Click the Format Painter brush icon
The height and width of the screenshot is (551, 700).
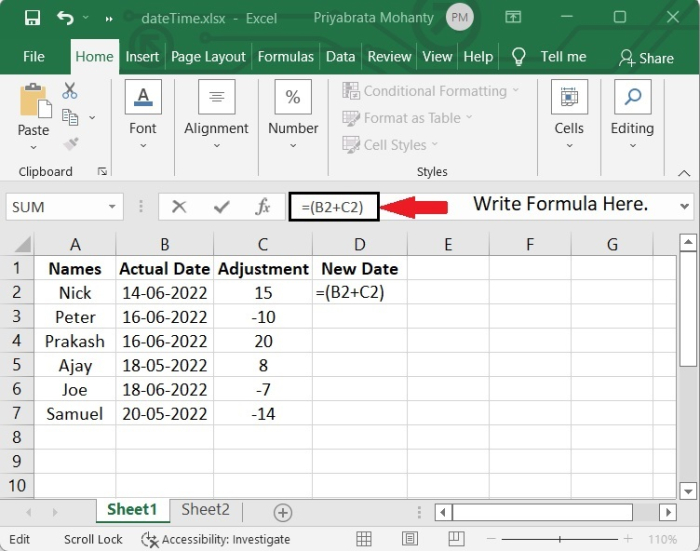(70, 144)
